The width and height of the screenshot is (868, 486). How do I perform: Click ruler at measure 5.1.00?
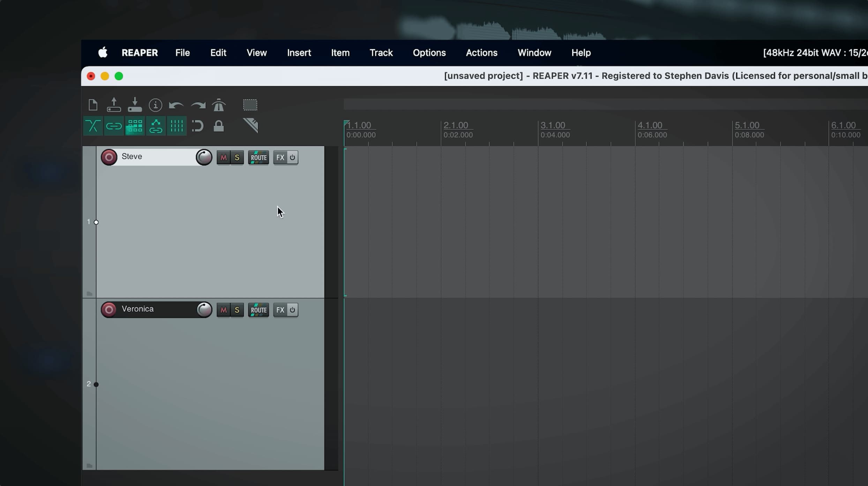point(747,125)
